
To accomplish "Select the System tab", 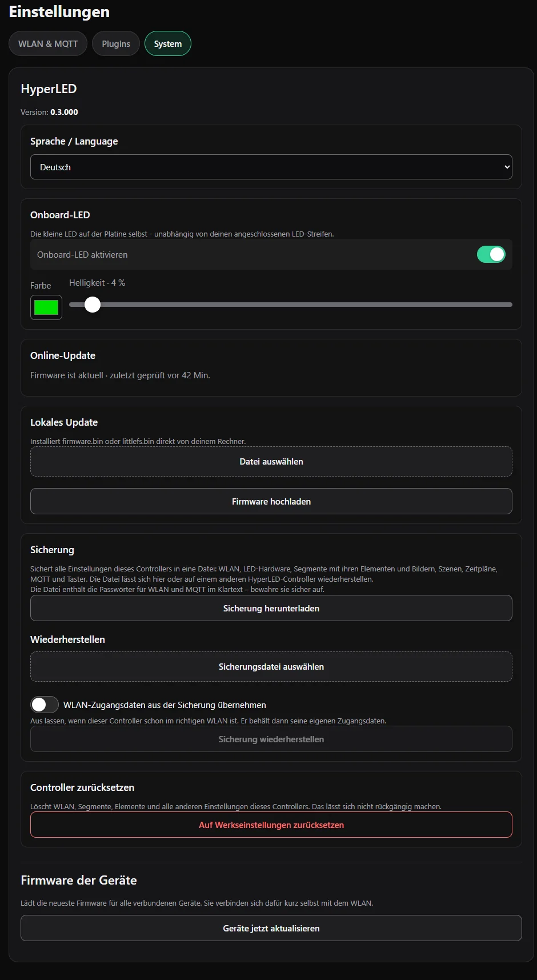I will 168,43.
